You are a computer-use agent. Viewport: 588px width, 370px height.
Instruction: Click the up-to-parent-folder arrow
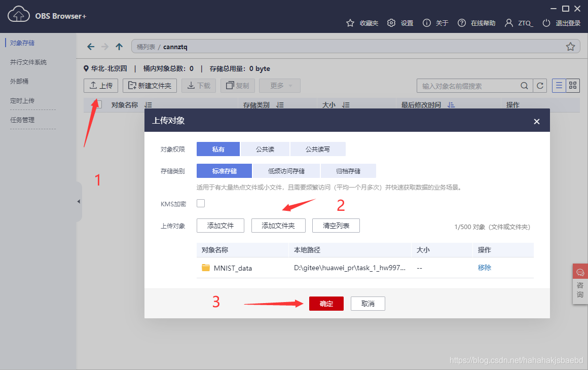tap(119, 46)
